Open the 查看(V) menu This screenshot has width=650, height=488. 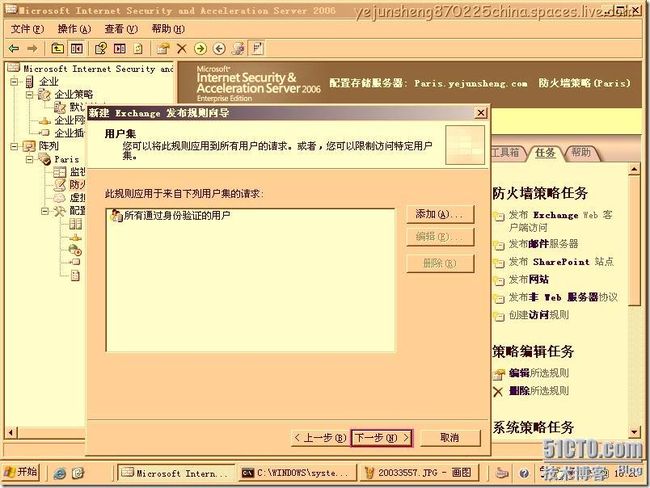click(x=121, y=29)
